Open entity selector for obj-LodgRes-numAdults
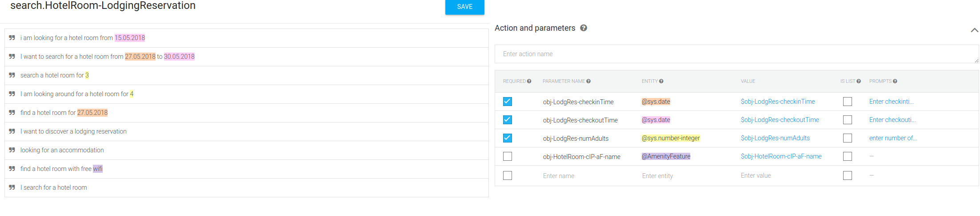Image resolution: width=980 pixels, height=216 pixels. pyautogui.click(x=671, y=138)
